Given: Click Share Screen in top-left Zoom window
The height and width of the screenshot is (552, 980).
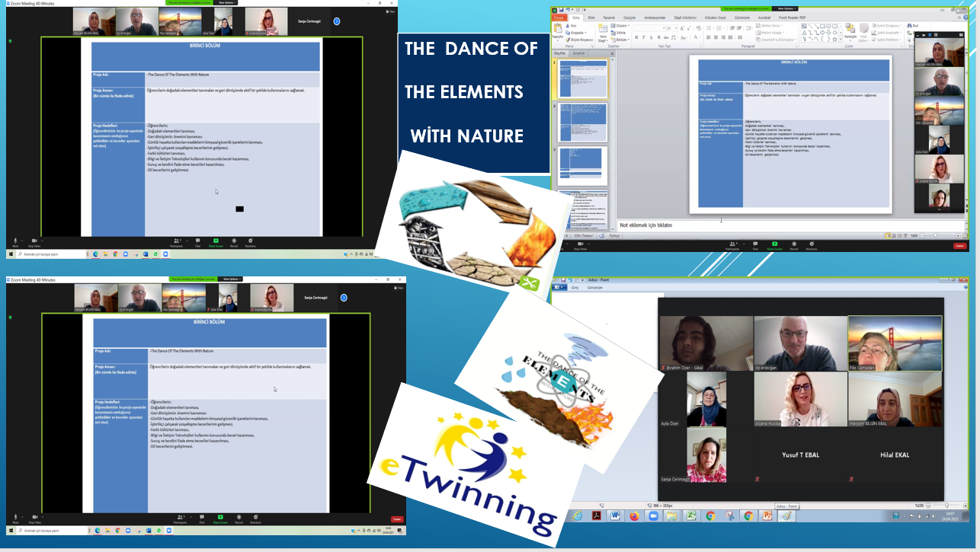Looking at the screenshot, I should click(216, 242).
